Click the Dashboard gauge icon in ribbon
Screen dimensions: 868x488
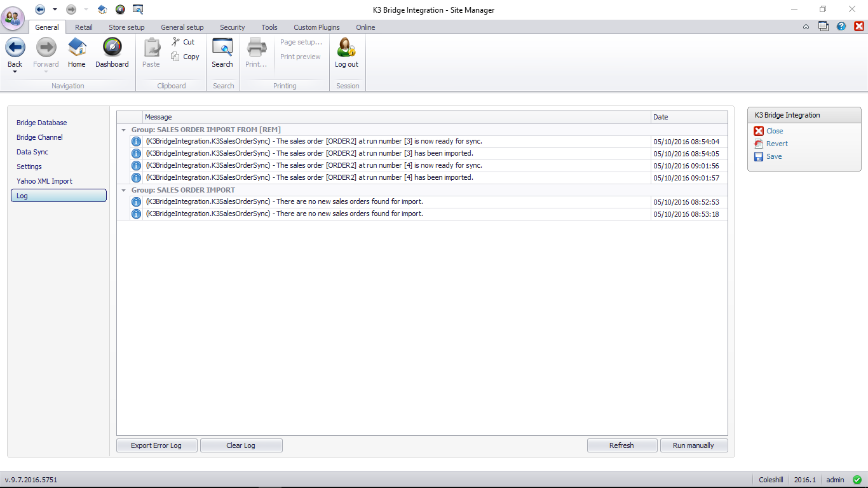pyautogui.click(x=112, y=48)
